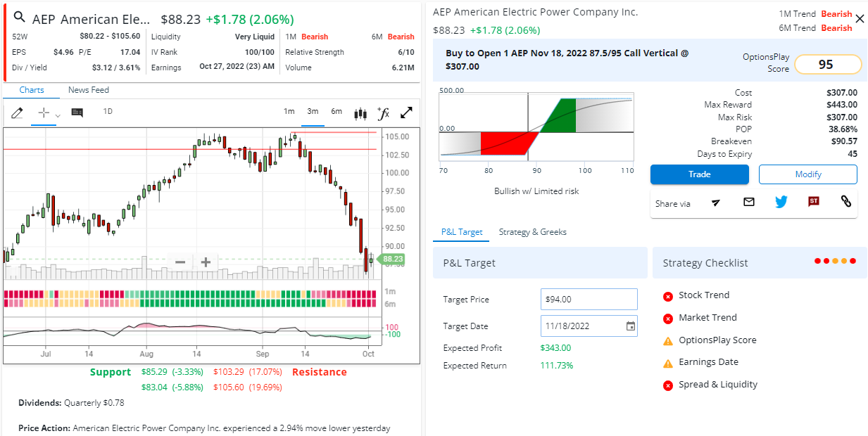Click the POP 38.68% value
Screen dimensions: 868x436
pos(843,129)
